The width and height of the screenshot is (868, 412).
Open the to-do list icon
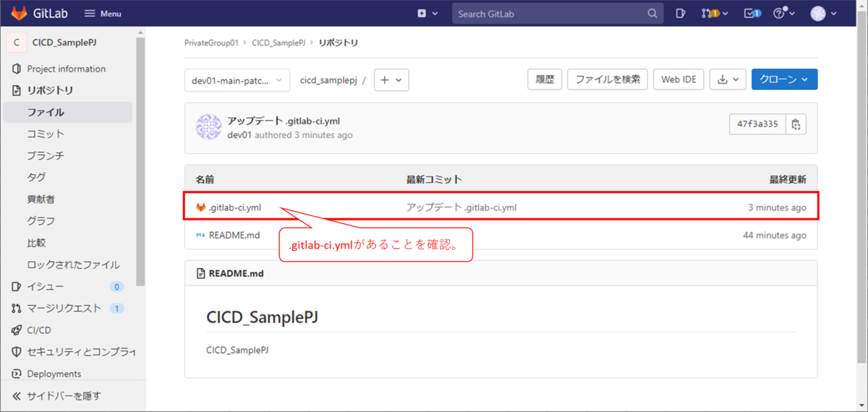(752, 14)
